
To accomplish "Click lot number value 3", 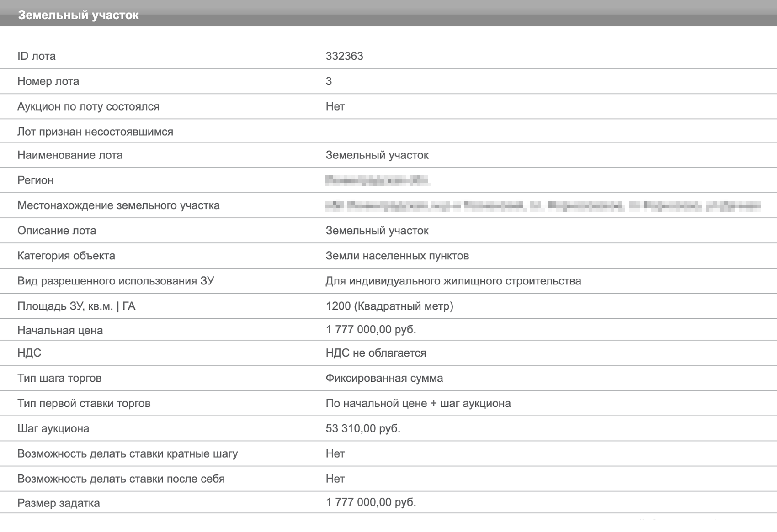I will [x=329, y=81].
